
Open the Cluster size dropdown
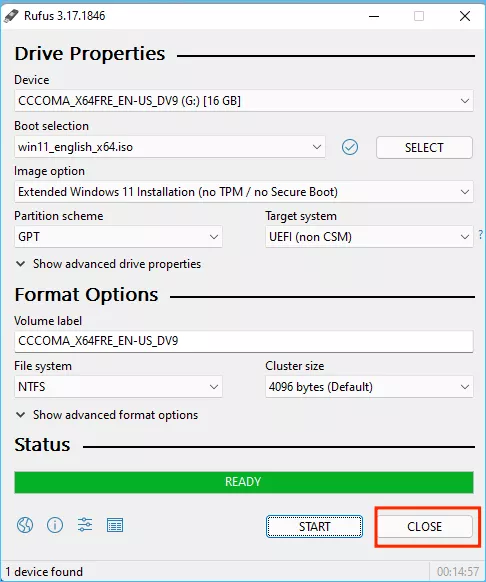coord(369,387)
